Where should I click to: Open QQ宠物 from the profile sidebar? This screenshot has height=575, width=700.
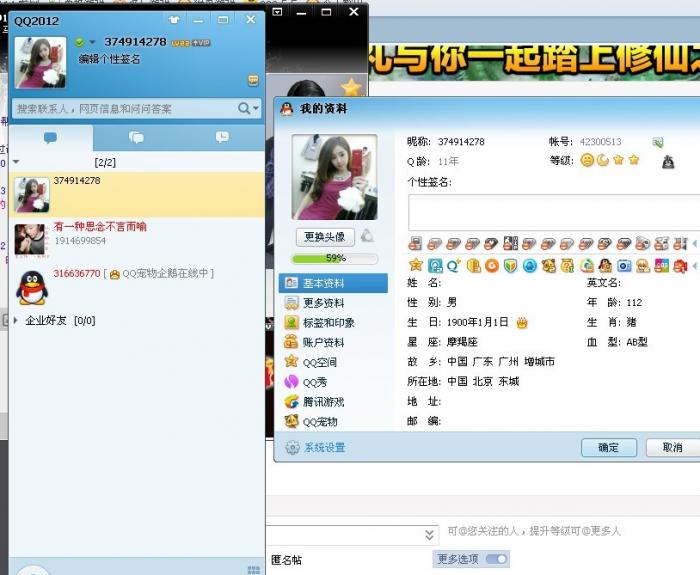point(333,421)
